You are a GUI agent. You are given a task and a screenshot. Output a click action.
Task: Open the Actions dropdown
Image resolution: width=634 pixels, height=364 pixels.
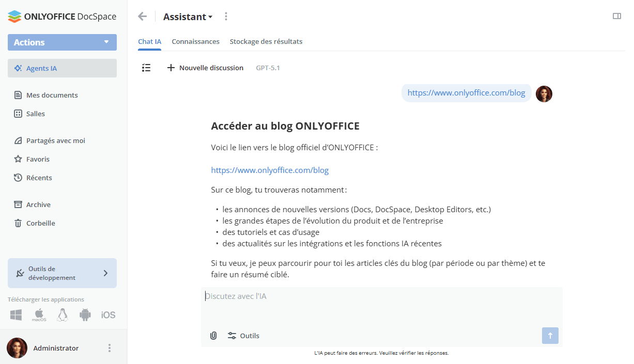click(62, 42)
